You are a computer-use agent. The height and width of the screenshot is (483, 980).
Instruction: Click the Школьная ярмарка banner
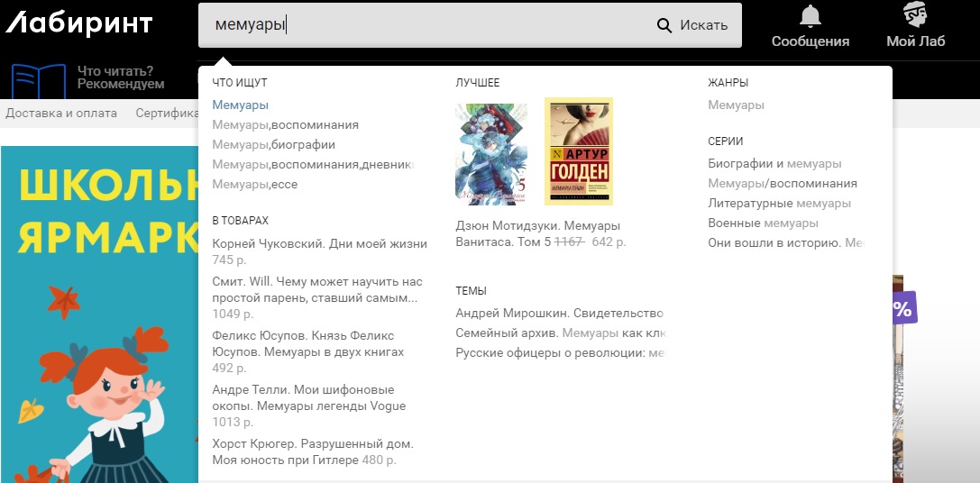[x=99, y=314]
